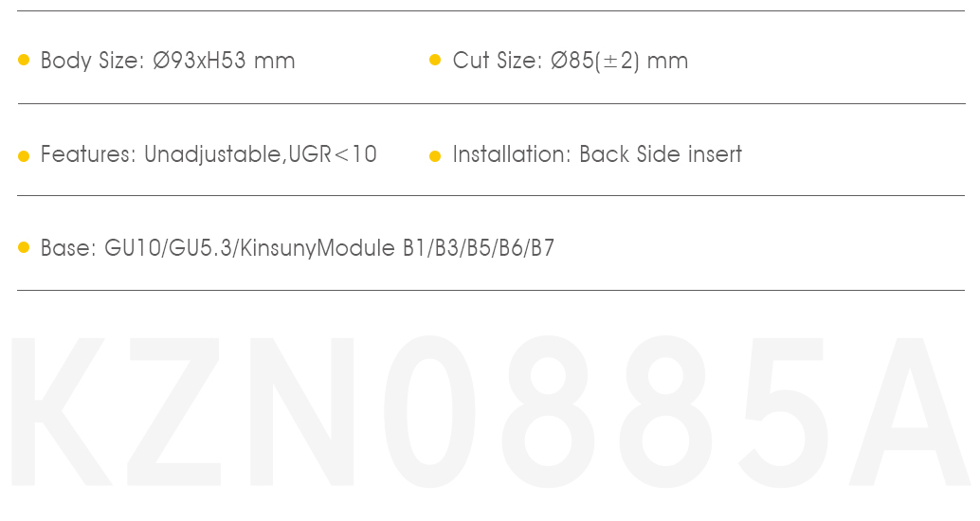Click the letter K in the watermark
Viewport: 980px width, 521px height.
pos(62,411)
